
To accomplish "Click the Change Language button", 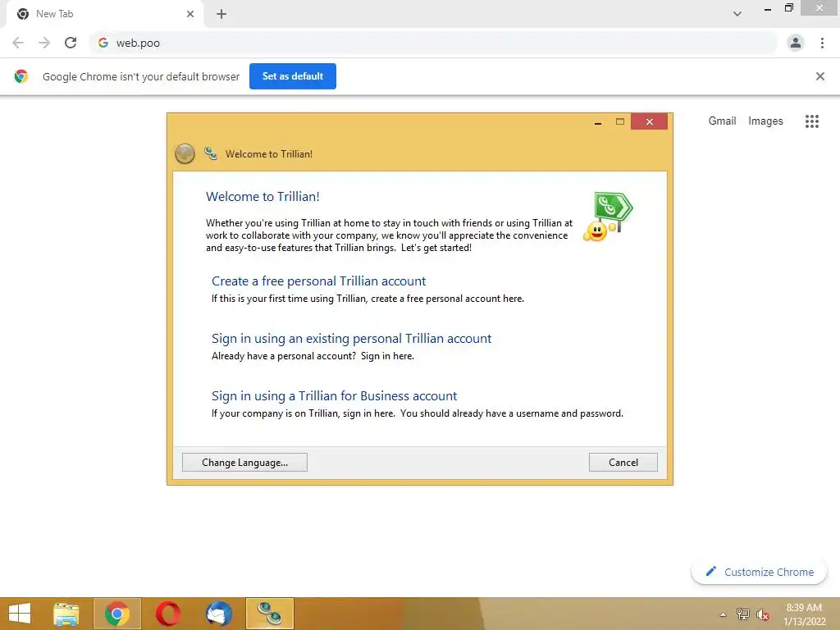I will coord(244,463).
